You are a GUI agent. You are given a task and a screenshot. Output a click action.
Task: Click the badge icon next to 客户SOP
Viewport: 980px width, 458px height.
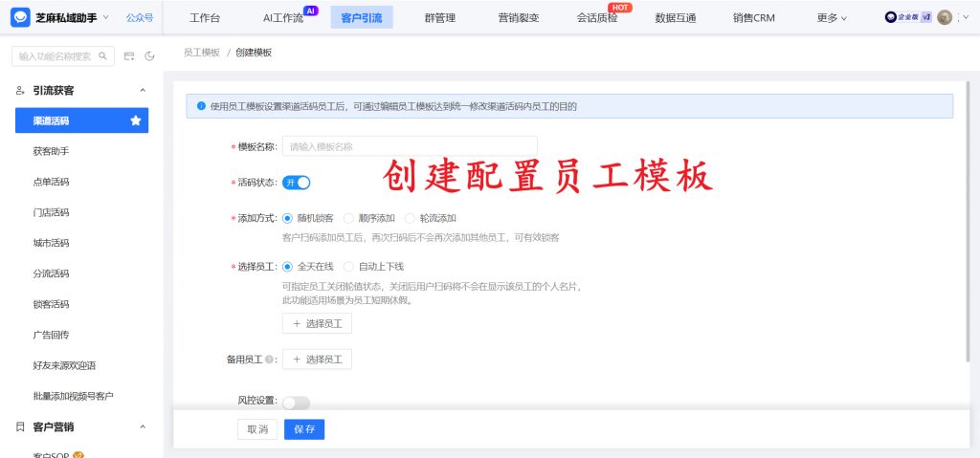[78, 455]
